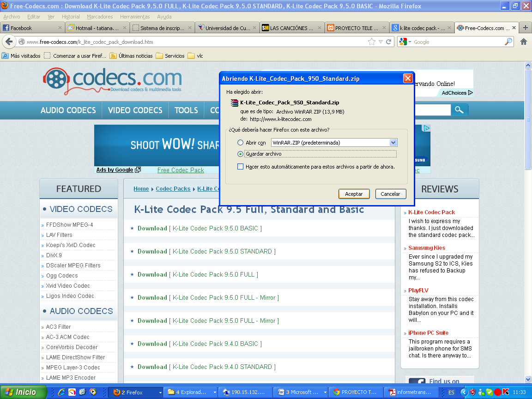Open a new tab with the plus button
Screen dimensions: 532x399
point(525,28)
